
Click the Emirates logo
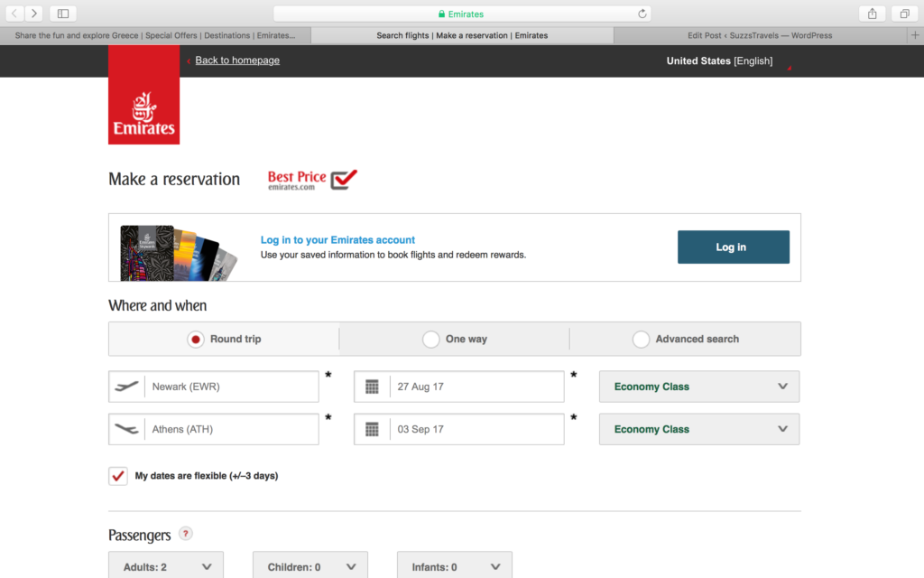click(x=143, y=95)
